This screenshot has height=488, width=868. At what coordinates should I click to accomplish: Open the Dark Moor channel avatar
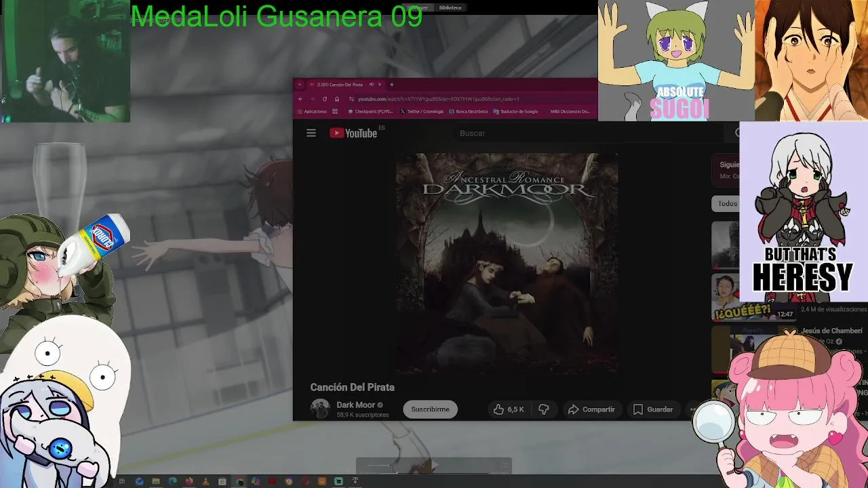point(320,409)
